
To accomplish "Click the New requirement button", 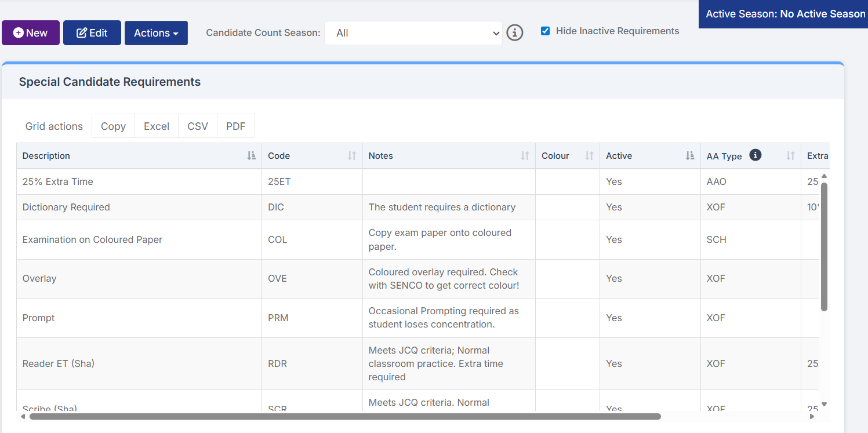I will tap(31, 33).
